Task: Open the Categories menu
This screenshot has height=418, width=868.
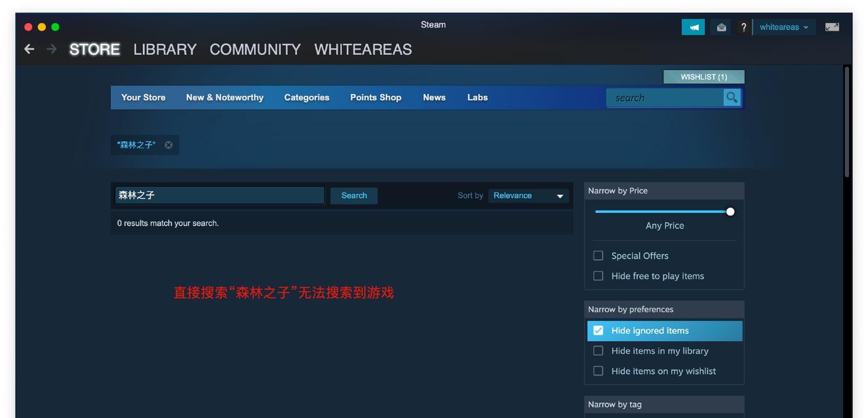Action: (x=306, y=97)
